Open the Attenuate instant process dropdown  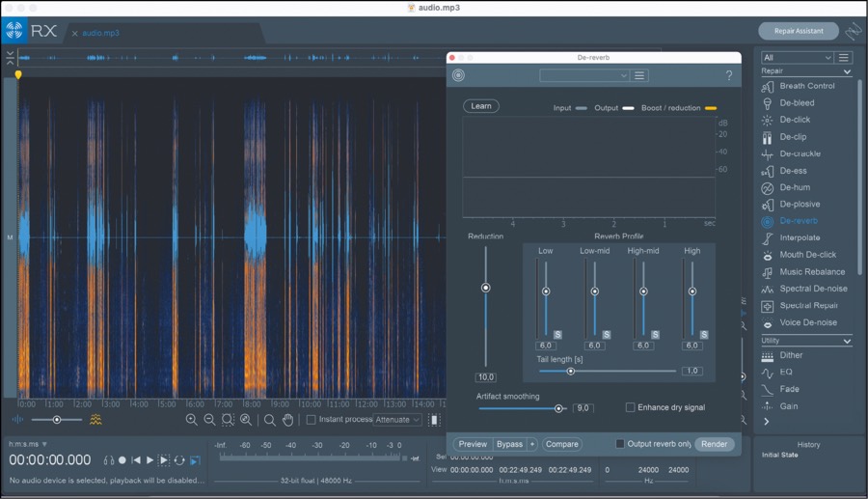click(x=397, y=420)
